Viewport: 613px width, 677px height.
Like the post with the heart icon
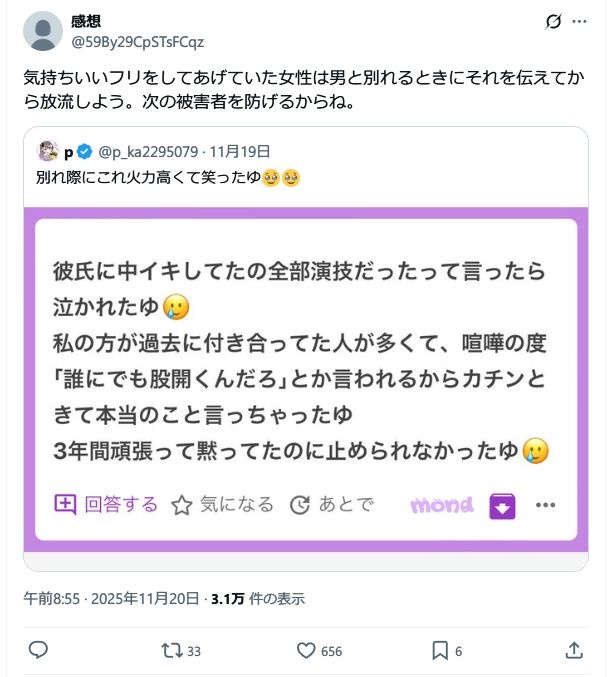(307, 650)
